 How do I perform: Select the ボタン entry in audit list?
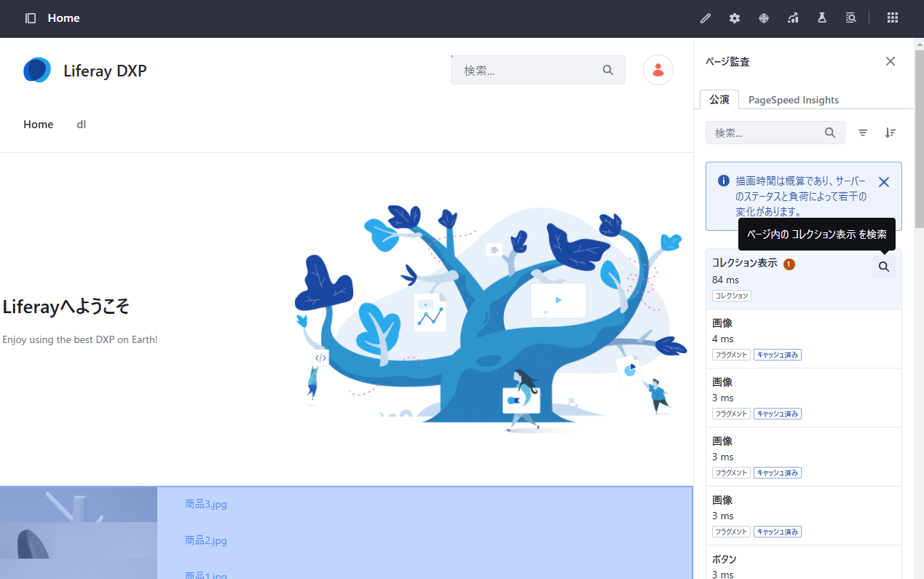(804, 562)
